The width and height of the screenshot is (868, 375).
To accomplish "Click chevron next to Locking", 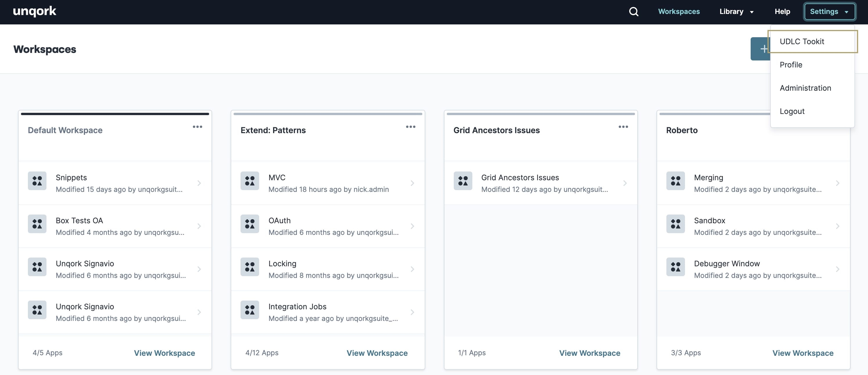I will [x=412, y=269].
